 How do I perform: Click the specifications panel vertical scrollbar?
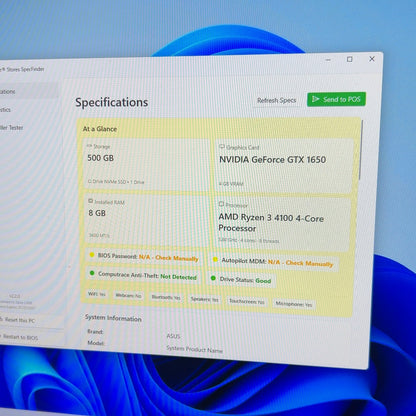[361, 150]
